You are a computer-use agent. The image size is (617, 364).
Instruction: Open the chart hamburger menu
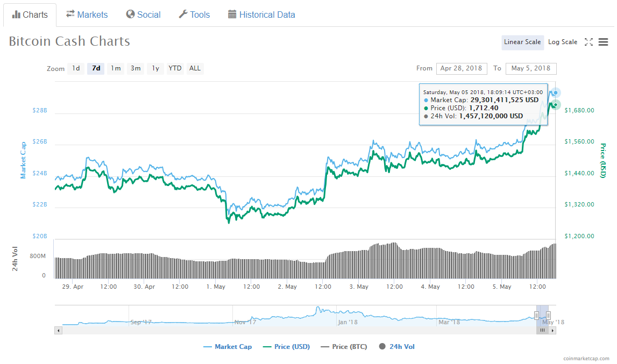pos(603,42)
